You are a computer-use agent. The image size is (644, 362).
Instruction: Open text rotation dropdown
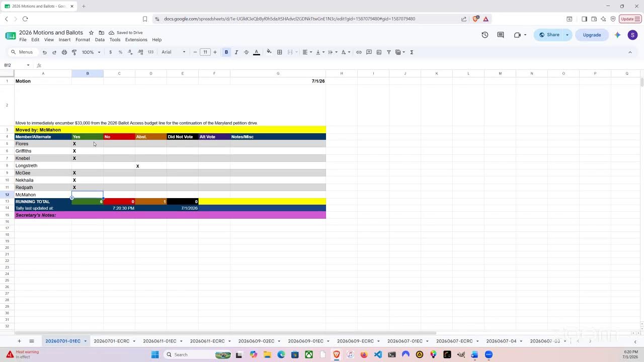[x=346, y=52]
